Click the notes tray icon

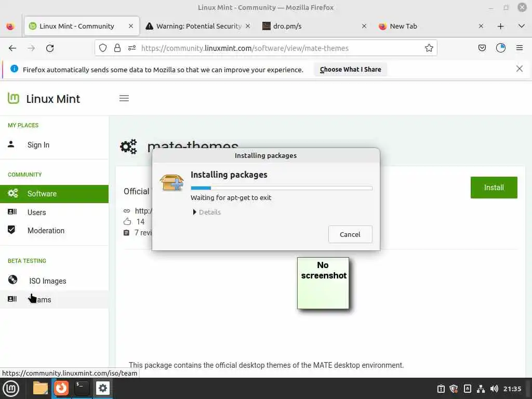467,389
